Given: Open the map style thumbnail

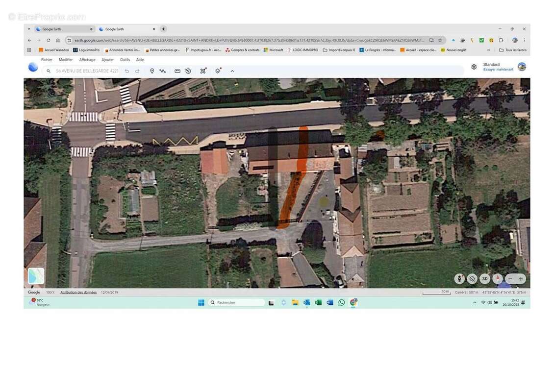Looking at the screenshot, I should pyautogui.click(x=36, y=276).
